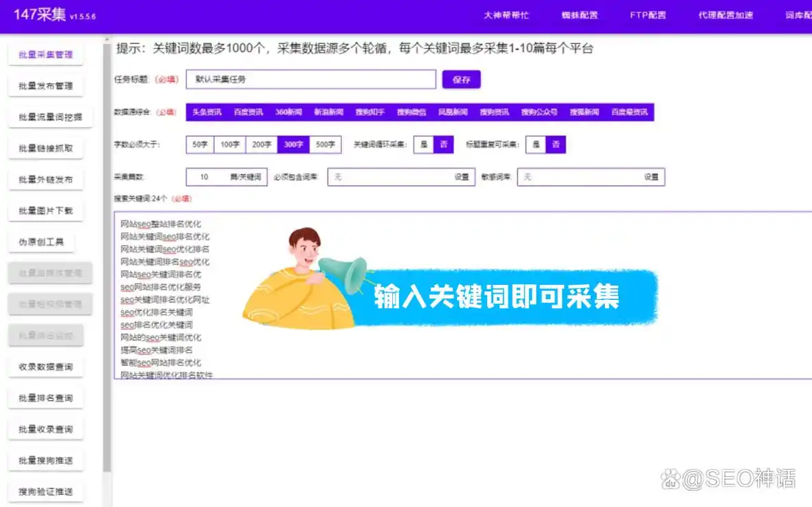Image resolution: width=812 pixels, height=507 pixels.
Task: Select 批量流量词挖掘 tool
Action: coord(45,116)
